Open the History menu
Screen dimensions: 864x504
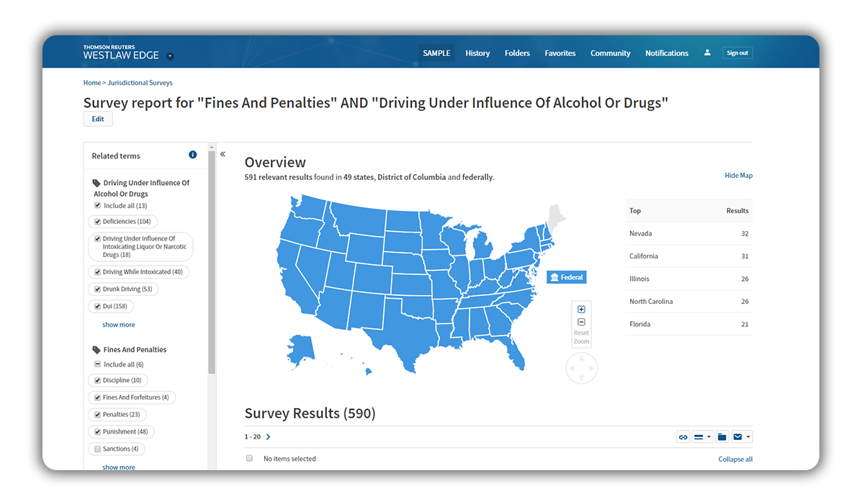click(x=477, y=53)
